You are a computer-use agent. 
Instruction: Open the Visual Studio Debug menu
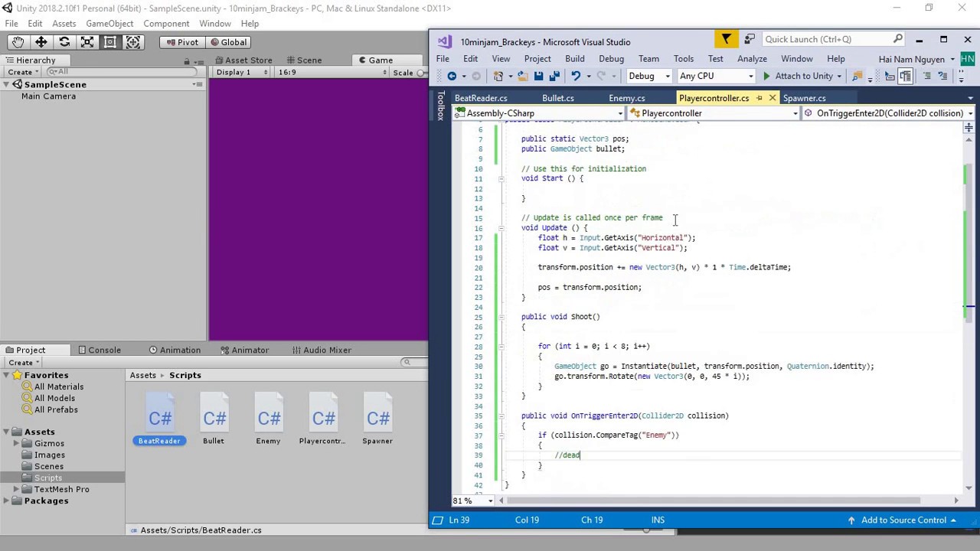(611, 59)
